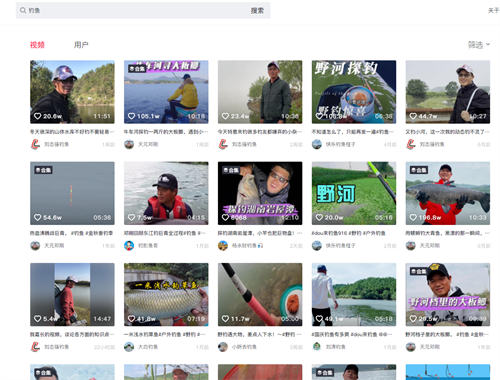Screen dimensions: 500x380
Task: Open the 野河探钓 video thumbnail
Action: tap(354, 92)
